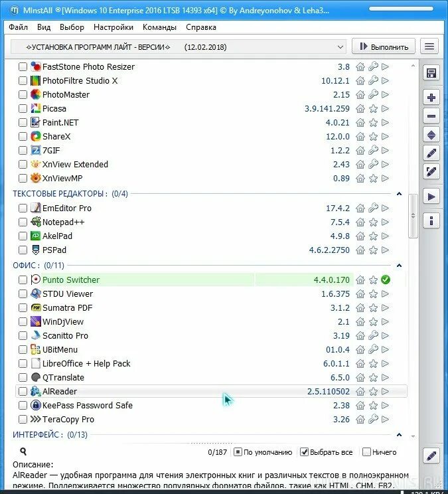
Task: Click the plus add-item sidebar icon
Action: pos(431,98)
